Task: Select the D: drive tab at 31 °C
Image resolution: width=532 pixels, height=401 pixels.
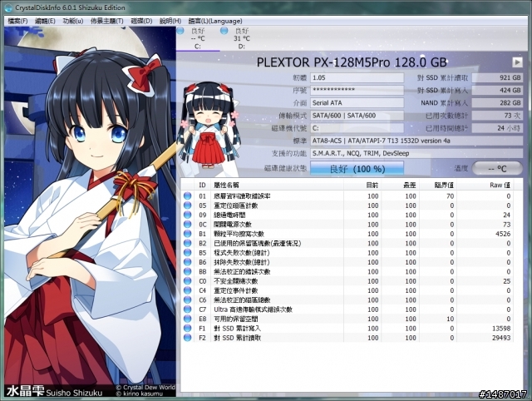Action: pos(241,38)
